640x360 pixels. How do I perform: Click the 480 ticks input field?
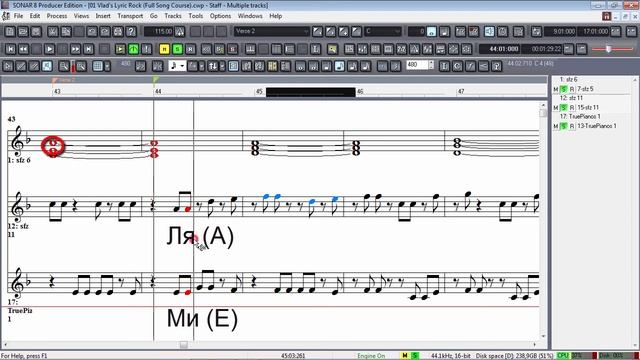[x=417, y=65]
